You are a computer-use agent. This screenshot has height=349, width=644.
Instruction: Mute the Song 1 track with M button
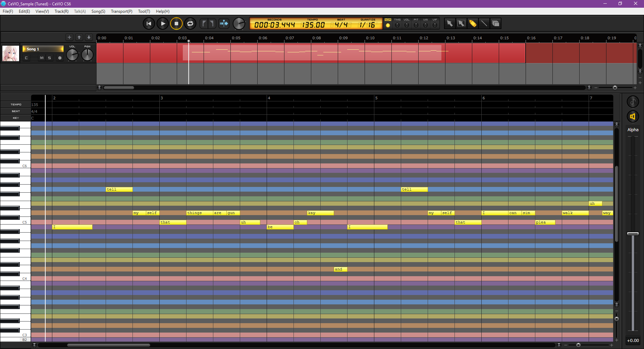[x=42, y=58]
